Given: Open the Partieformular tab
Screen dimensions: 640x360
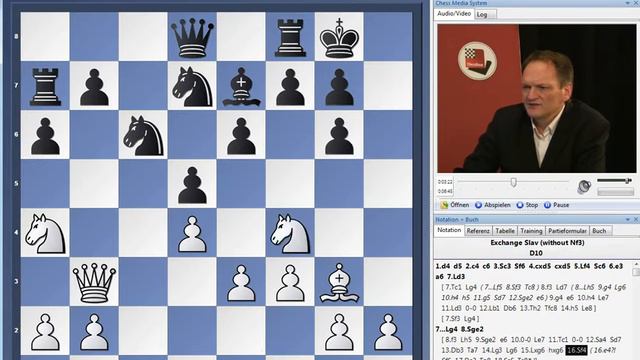Looking at the screenshot, I should (x=567, y=231).
